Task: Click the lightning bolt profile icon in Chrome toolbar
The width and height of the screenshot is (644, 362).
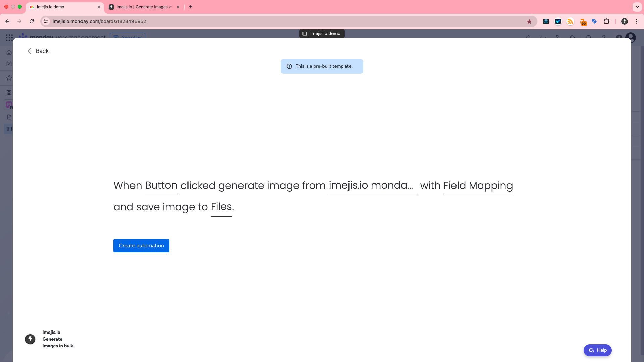Action: pos(625,21)
